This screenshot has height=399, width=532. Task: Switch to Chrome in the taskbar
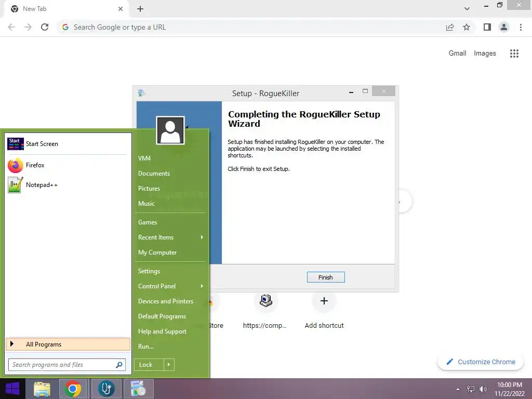point(73,389)
